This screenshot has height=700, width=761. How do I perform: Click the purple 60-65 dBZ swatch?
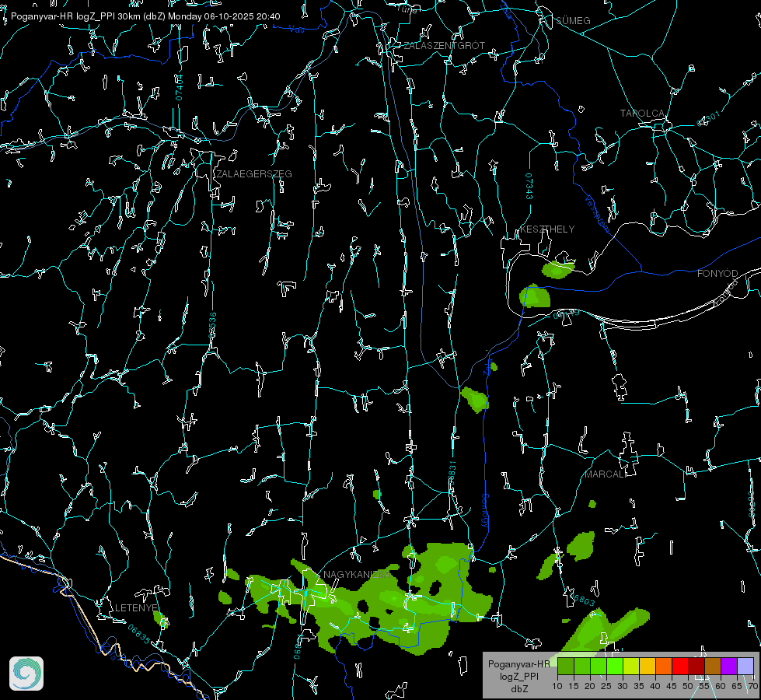click(x=729, y=666)
